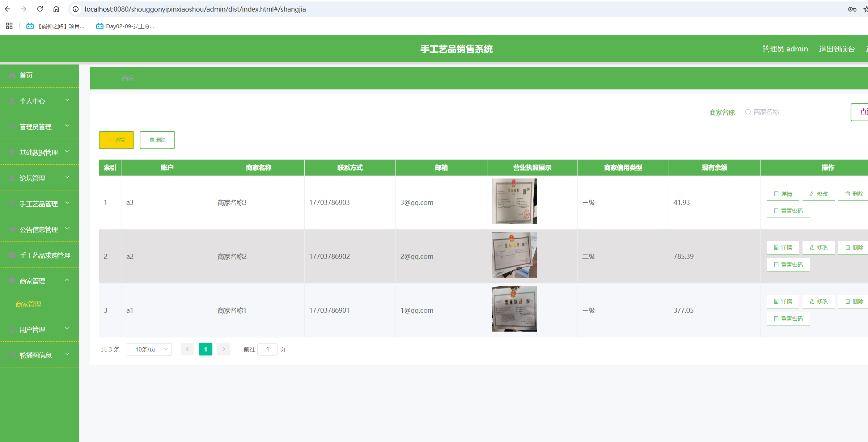This screenshot has height=442, width=868.
Task: Open the business license thumbnail for a3
Action: [x=514, y=201]
